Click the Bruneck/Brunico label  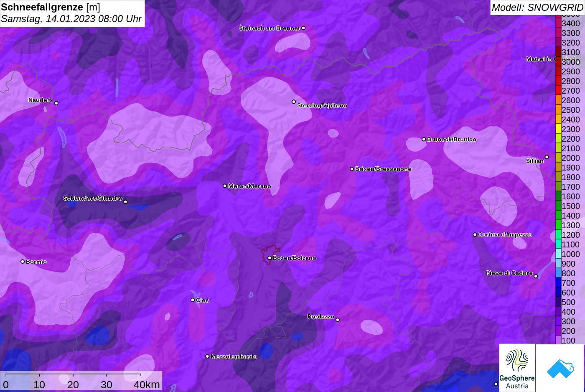(x=451, y=139)
